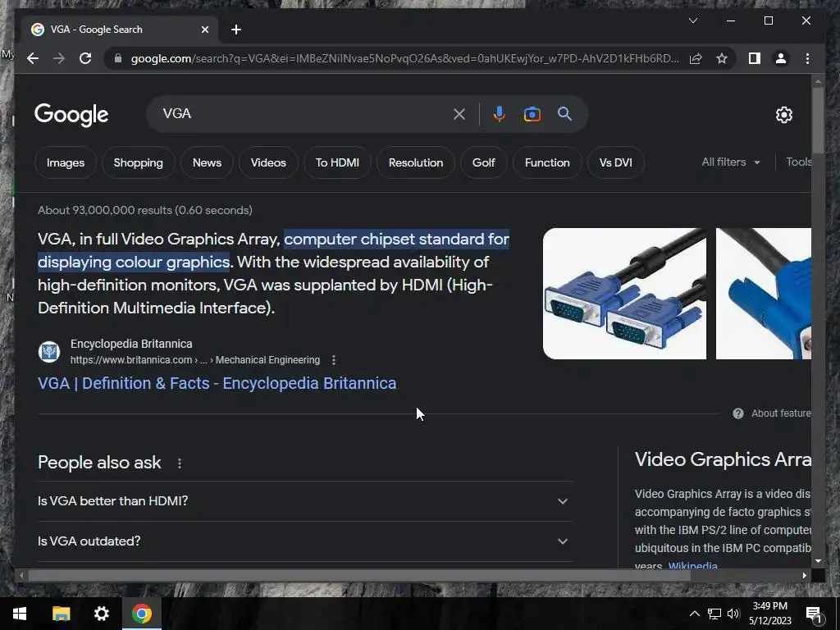
Task: Open the tab search chevron
Action: coord(692,21)
